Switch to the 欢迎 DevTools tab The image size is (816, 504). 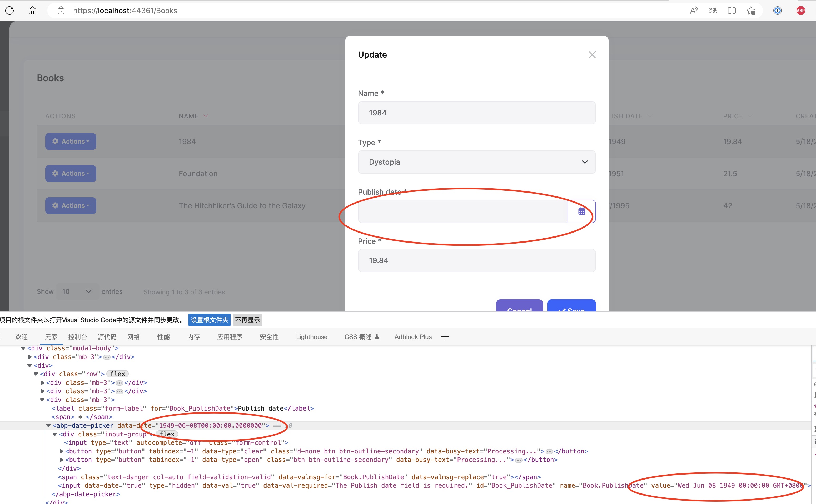21,337
